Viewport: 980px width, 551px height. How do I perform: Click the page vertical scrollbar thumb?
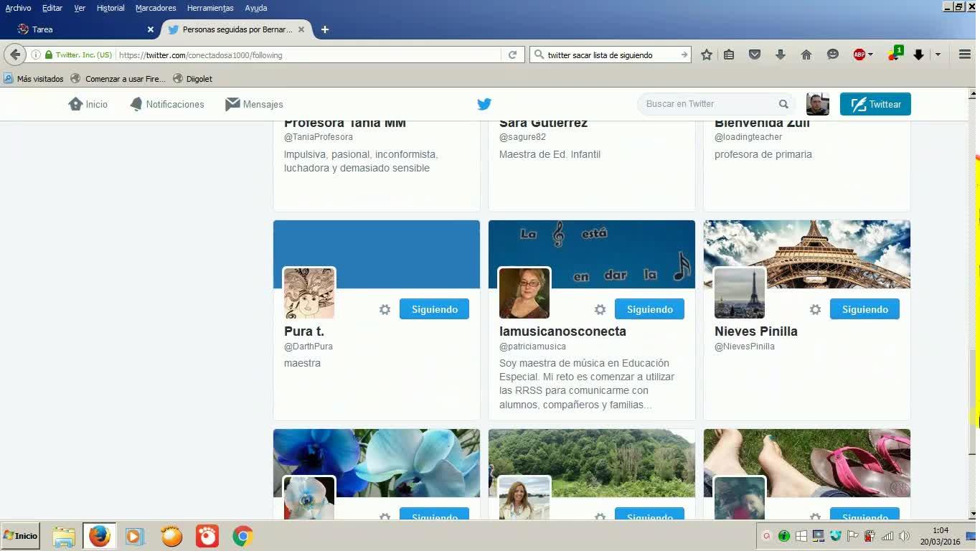974,400
